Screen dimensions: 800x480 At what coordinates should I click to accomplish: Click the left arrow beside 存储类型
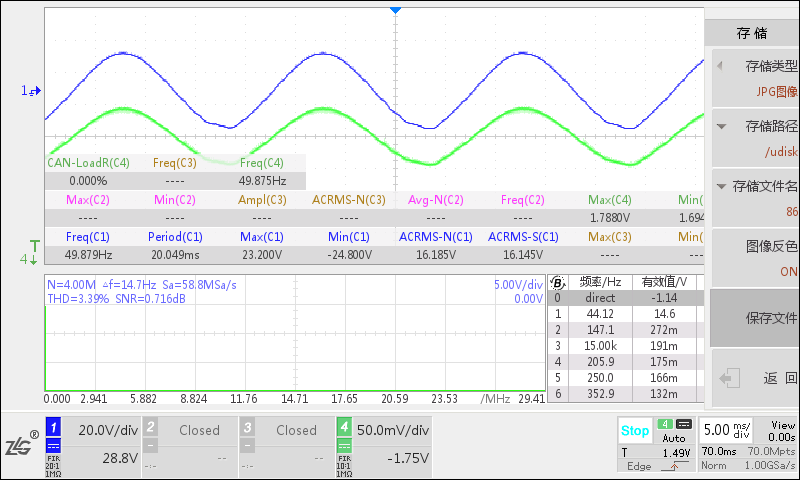coord(720,66)
